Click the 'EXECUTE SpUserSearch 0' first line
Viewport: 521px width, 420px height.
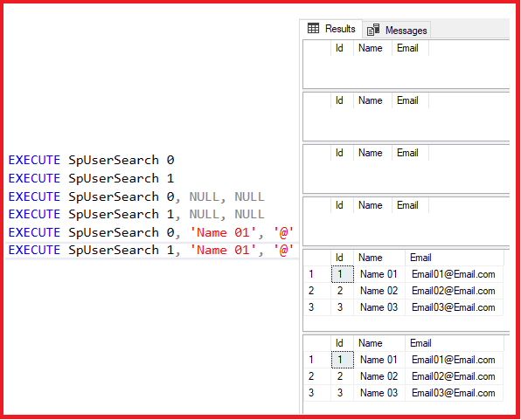(92, 160)
